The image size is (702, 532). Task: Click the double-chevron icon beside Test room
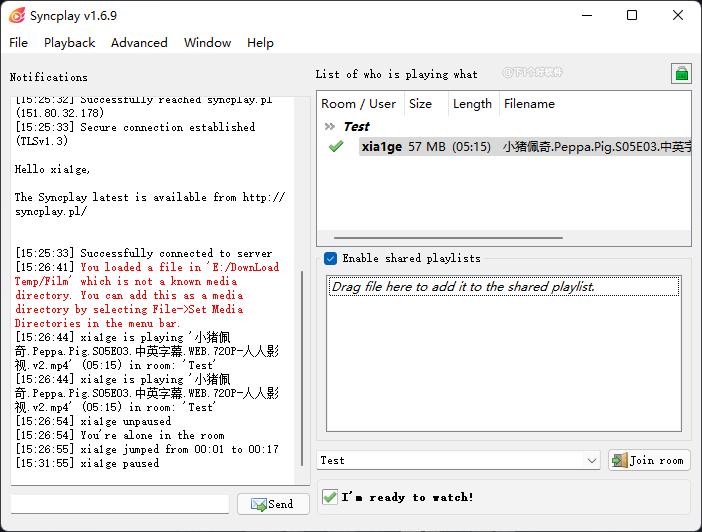coord(330,126)
